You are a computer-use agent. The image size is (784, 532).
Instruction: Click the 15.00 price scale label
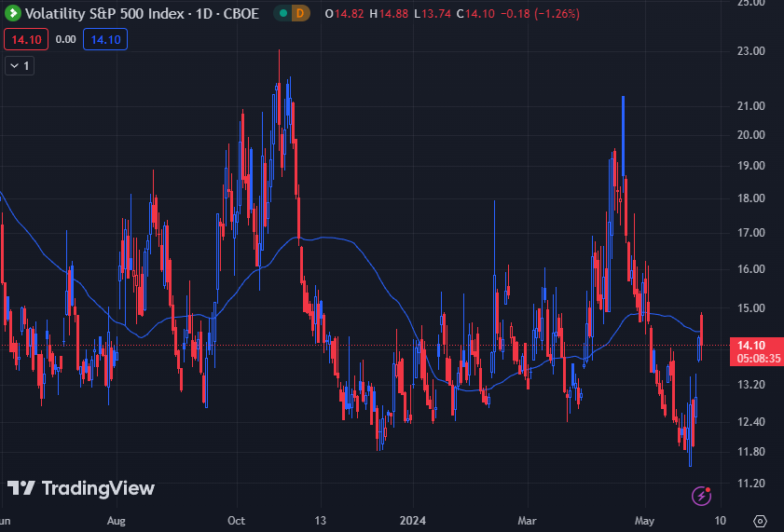pyautogui.click(x=751, y=308)
